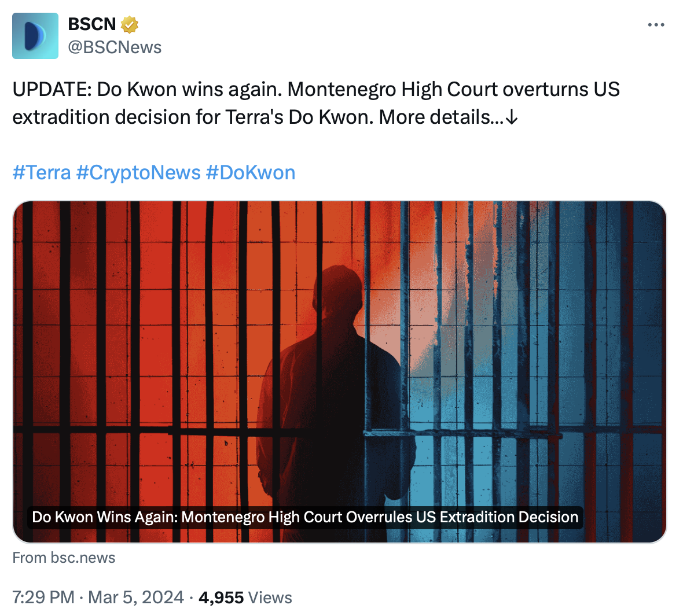
Task: Open the three-dot more options menu
Action: pos(656,25)
